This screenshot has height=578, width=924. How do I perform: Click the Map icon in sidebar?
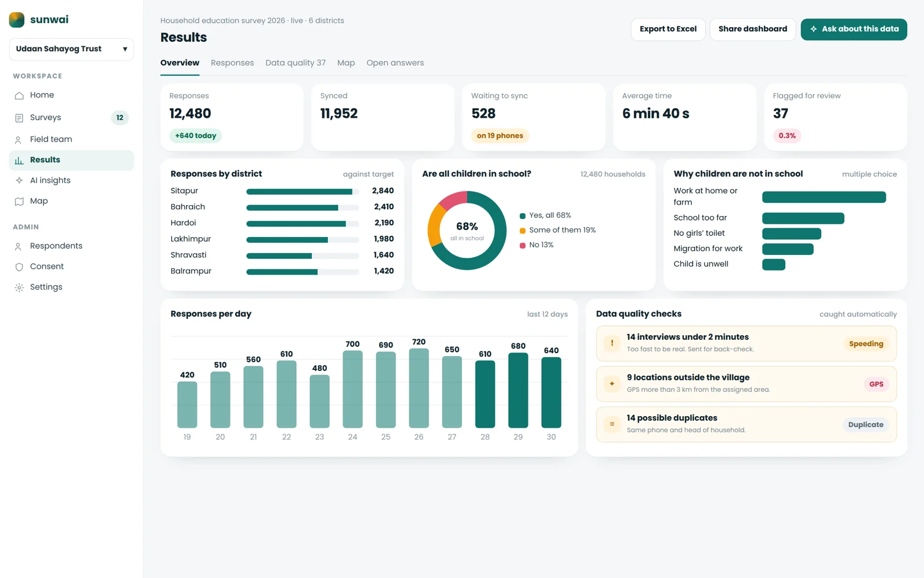tap(19, 201)
